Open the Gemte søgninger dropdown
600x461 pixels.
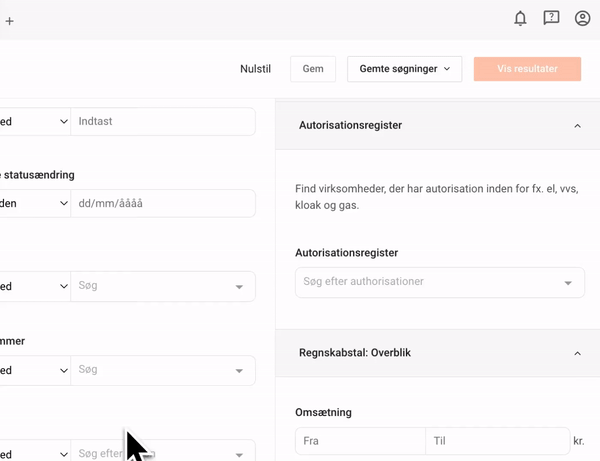[x=405, y=69]
